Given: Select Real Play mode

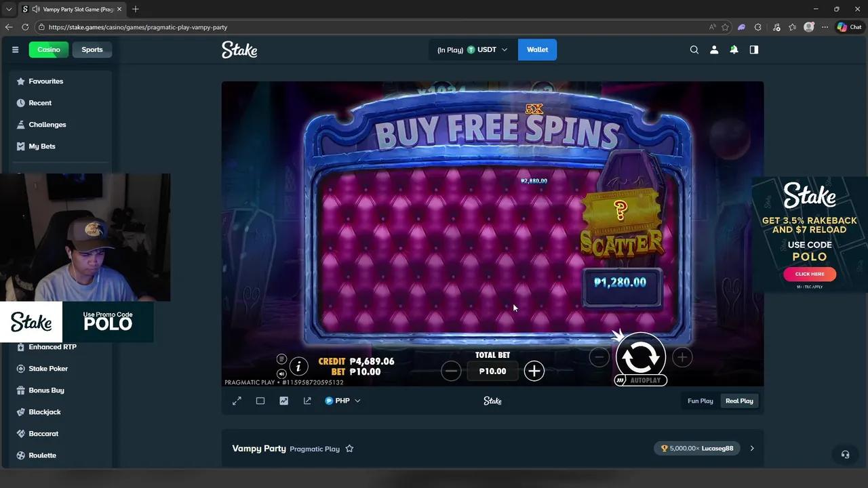Looking at the screenshot, I should 739,401.
